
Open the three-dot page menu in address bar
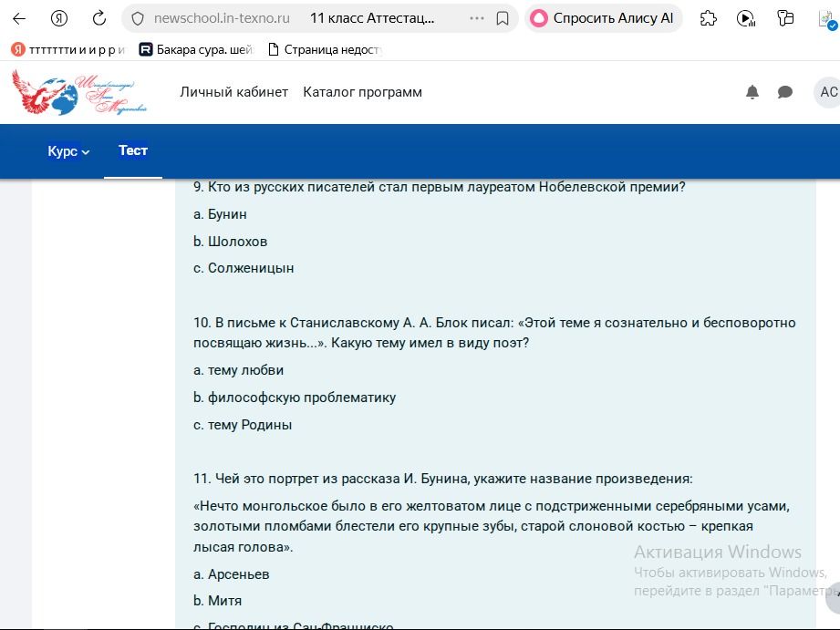tap(476, 18)
